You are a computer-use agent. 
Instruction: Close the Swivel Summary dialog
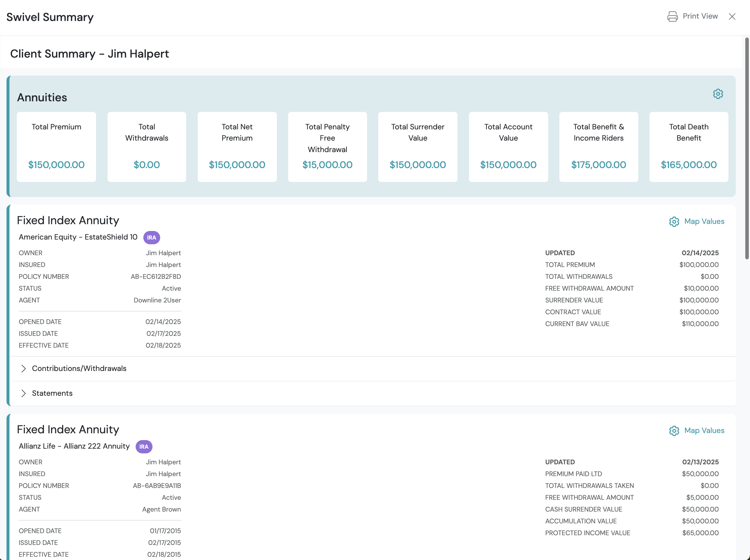(732, 16)
